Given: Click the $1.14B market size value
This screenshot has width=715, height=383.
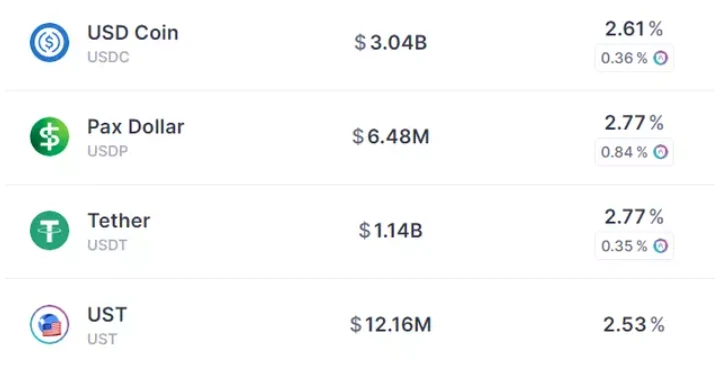Looking at the screenshot, I should 391,230.
